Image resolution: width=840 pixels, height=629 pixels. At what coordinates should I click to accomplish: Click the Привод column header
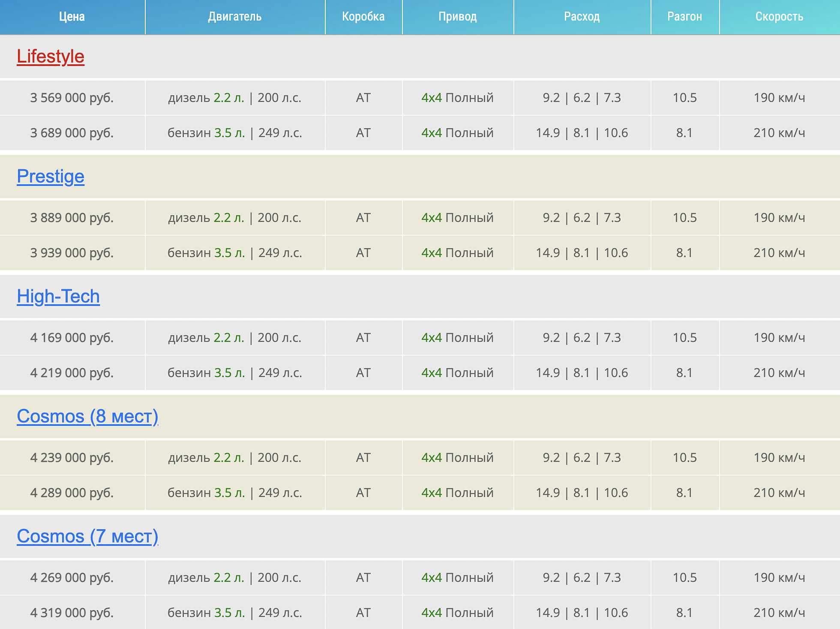(x=458, y=17)
